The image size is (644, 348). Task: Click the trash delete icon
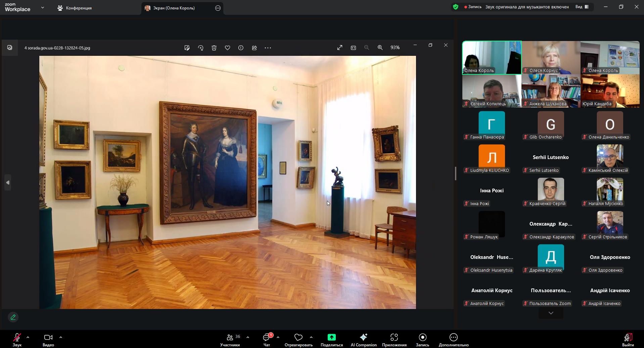[x=214, y=48]
